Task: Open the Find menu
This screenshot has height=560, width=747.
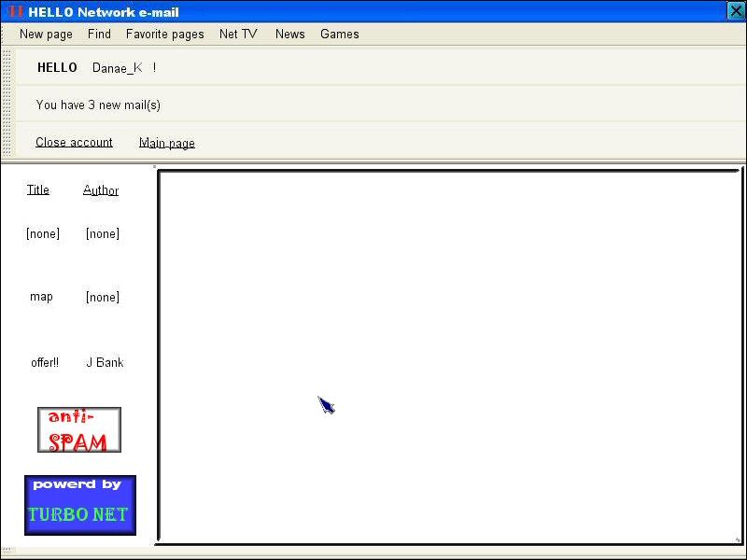Action: point(99,34)
